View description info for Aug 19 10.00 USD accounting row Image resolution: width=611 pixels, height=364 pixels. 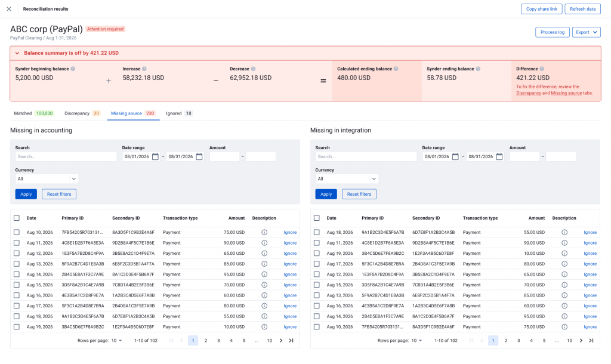coord(264,327)
